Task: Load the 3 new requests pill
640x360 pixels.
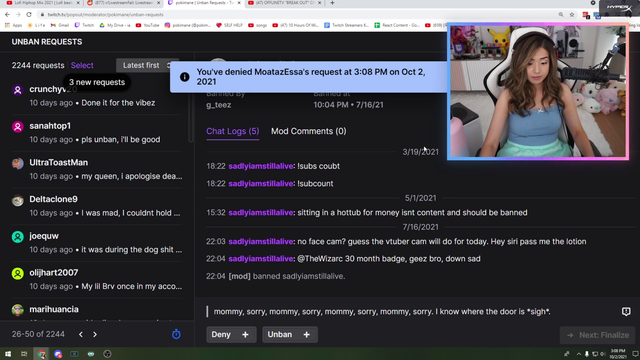Action: pyautogui.click(x=97, y=82)
